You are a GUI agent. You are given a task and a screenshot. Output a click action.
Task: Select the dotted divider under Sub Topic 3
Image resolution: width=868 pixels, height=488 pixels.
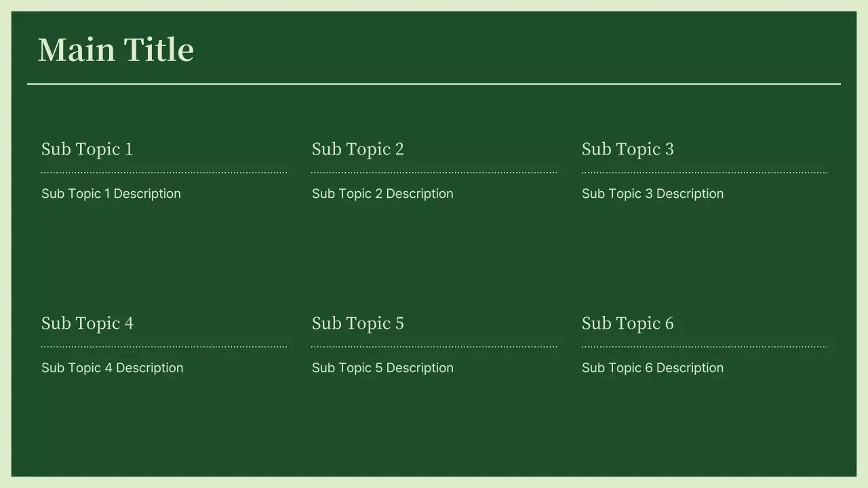tap(705, 173)
